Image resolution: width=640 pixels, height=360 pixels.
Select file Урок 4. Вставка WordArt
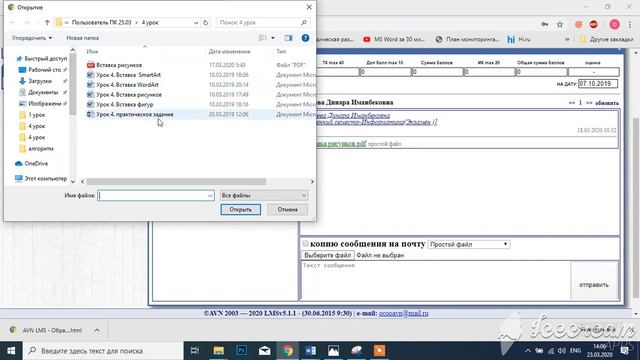pyautogui.click(x=127, y=85)
